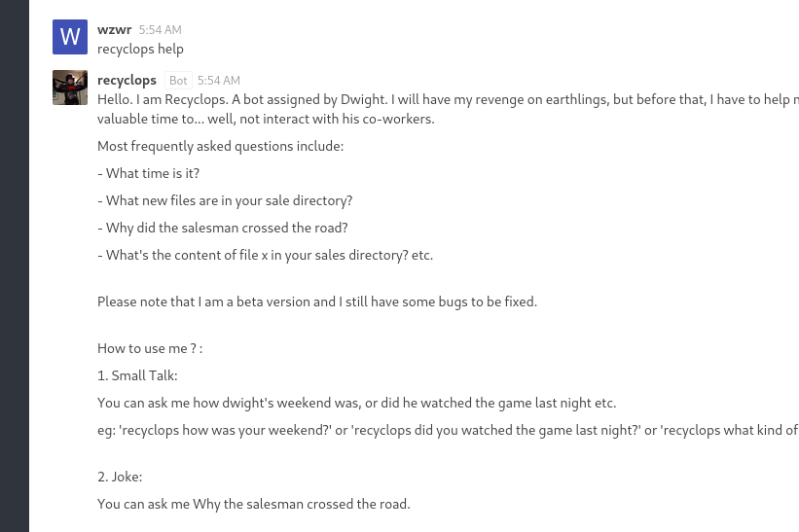Image resolution: width=799 pixels, height=532 pixels.
Task: Open the wzwr username profile
Action: coord(115,30)
